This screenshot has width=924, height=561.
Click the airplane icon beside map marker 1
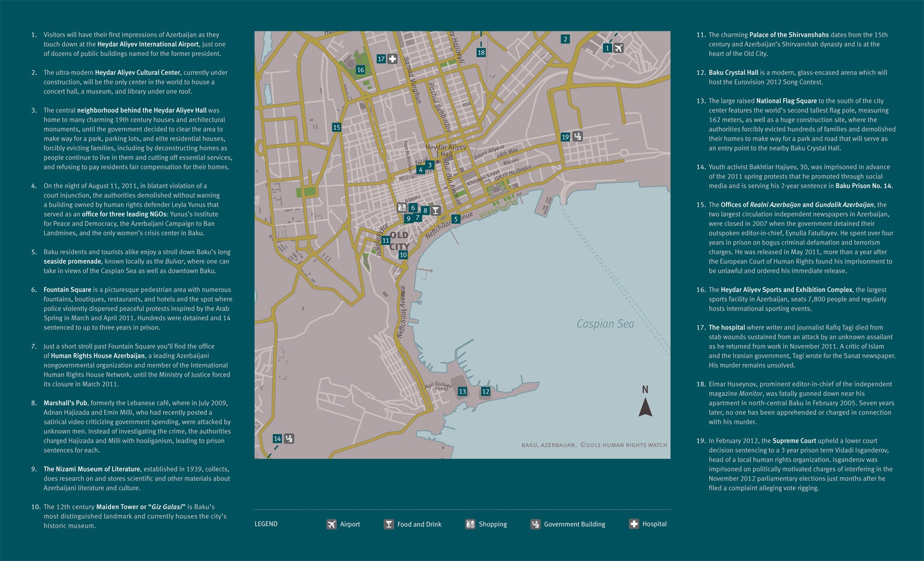coord(619,48)
